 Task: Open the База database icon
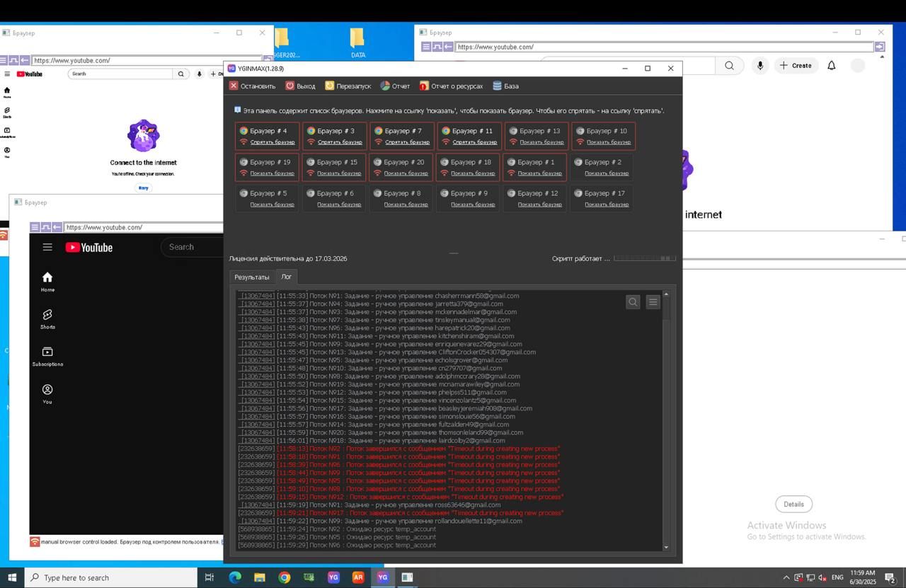point(497,86)
